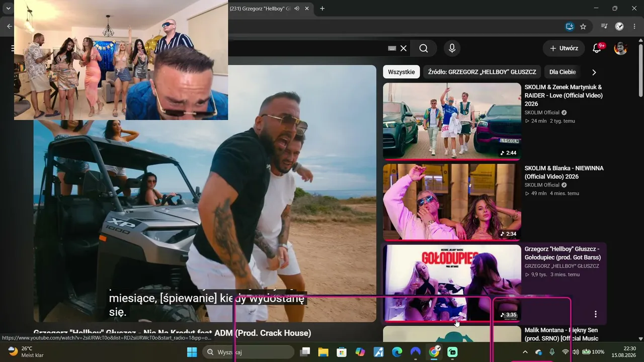Expand hidden system tray icons
Screen dimensions: 644x362
525,352
